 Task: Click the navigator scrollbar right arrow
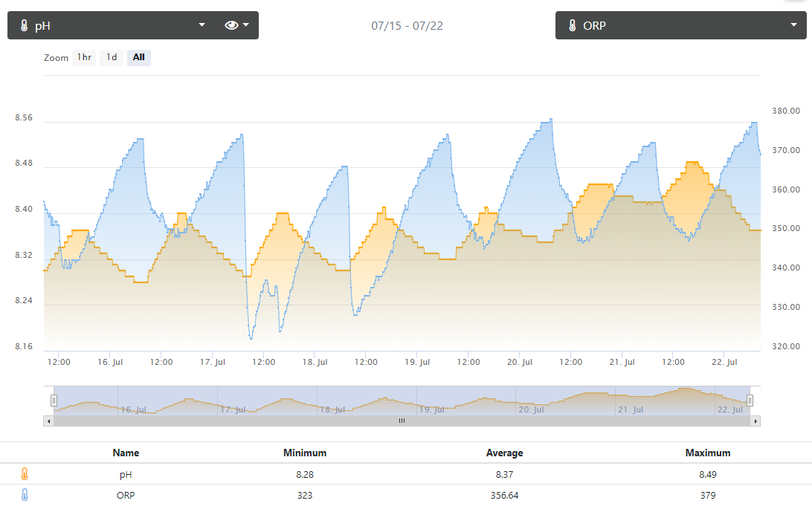click(755, 421)
